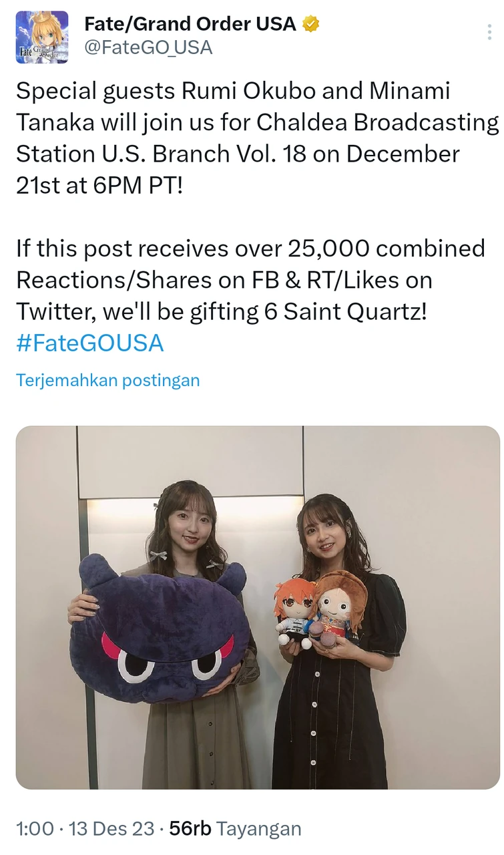Open the @FateGO_USA handle link

[148, 47]
